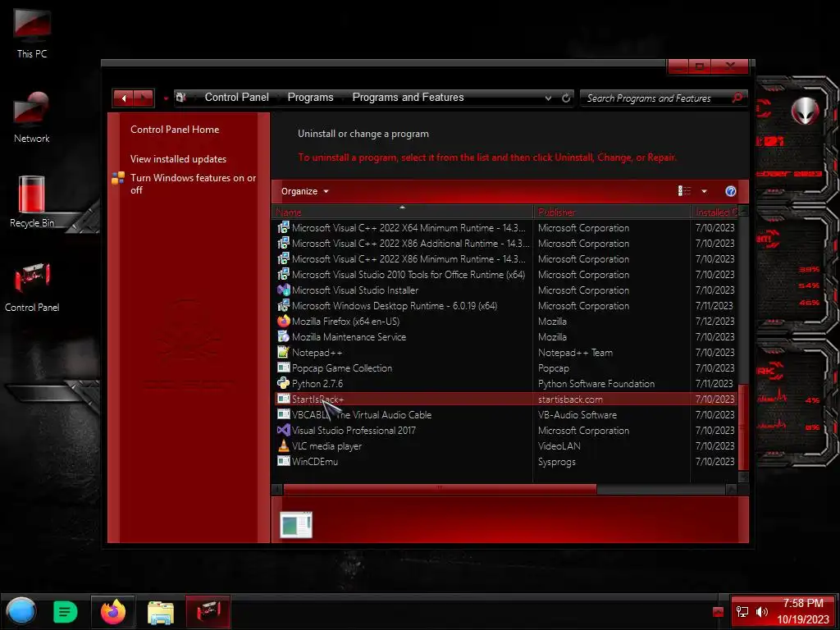Select Popcap Game Collection entry
The height and width of the screenshot is (630, 840).
pyautogui.click(x=505, y=368)
